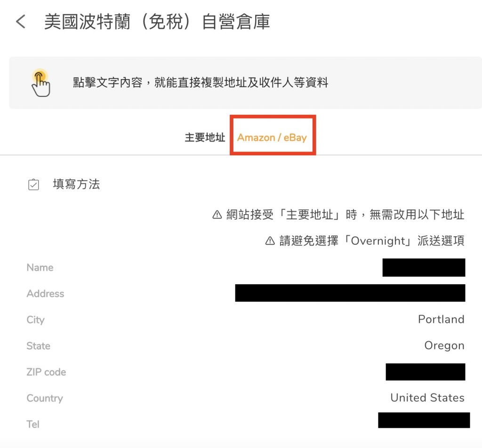Click the Address field label
This screenshot has height=448, width=482.
tap(45, 294)
